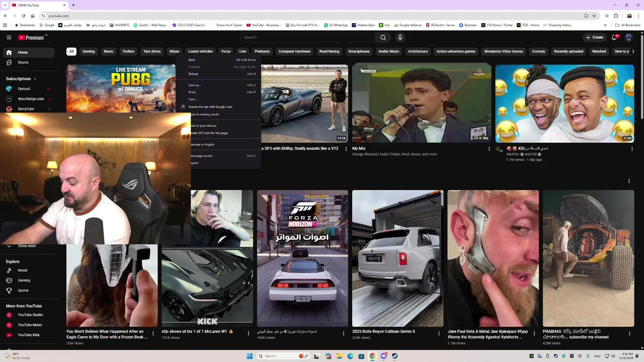Open options menu for the KSI video
This screenshot has width=644, height=362.
pos(632,149)
